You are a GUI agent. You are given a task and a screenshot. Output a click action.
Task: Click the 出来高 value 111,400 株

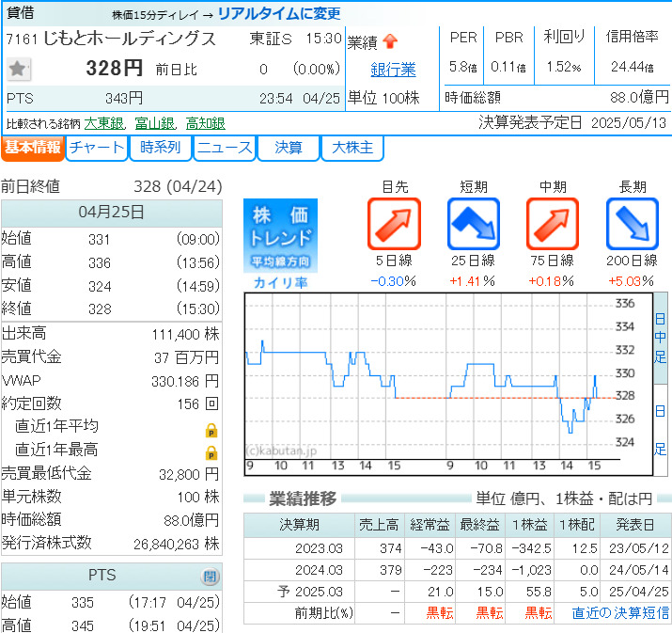(x=185, y=334)
